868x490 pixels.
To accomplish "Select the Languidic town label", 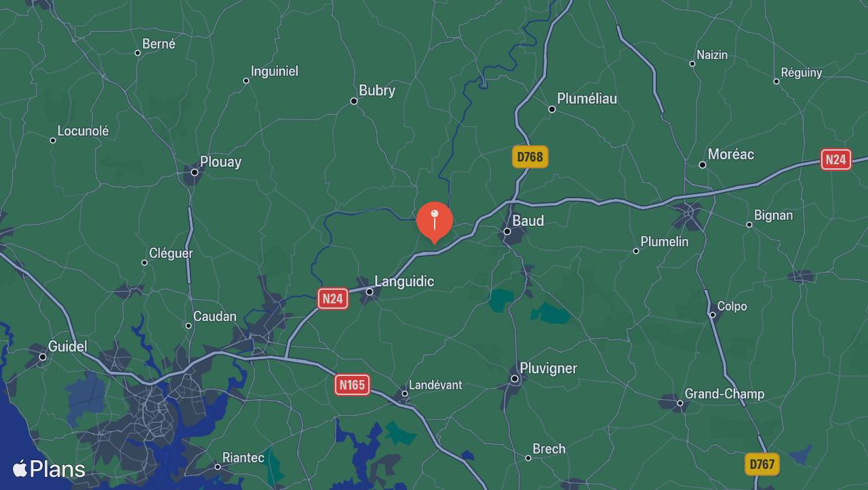I will 404,282.
